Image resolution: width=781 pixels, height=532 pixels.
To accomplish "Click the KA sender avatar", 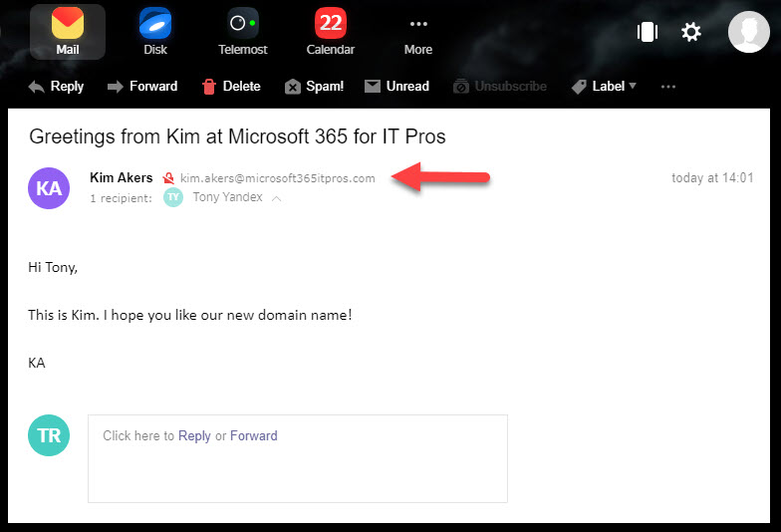I will [x=49, y=188].
